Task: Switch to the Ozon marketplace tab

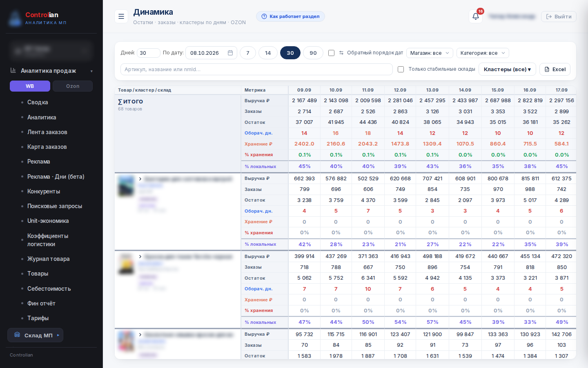Action: coord(73,86)
